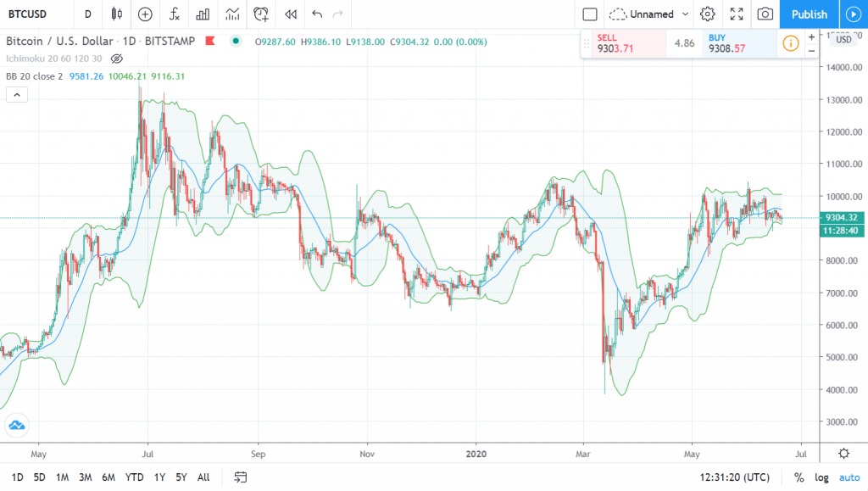Take a chart snapshot with camera icon
Screen dimensions: 868x491
(x=765, y=14)
